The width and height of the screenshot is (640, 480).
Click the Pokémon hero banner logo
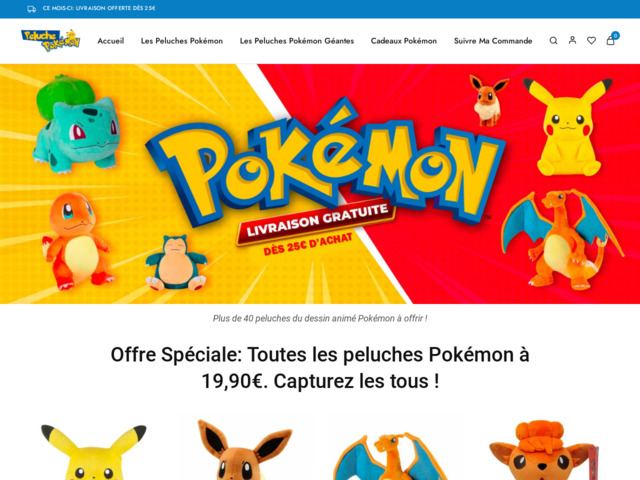[324, 163]
